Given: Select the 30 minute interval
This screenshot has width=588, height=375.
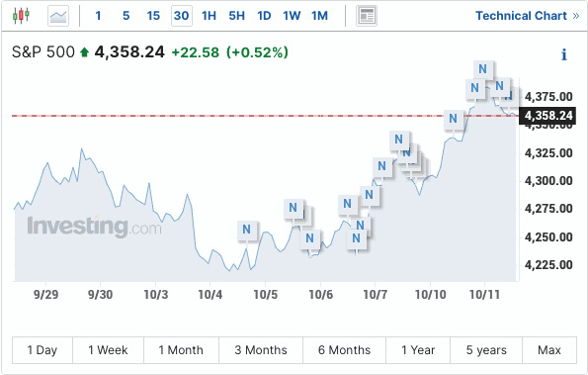Looking at the screenshot, I should [182, 16].
